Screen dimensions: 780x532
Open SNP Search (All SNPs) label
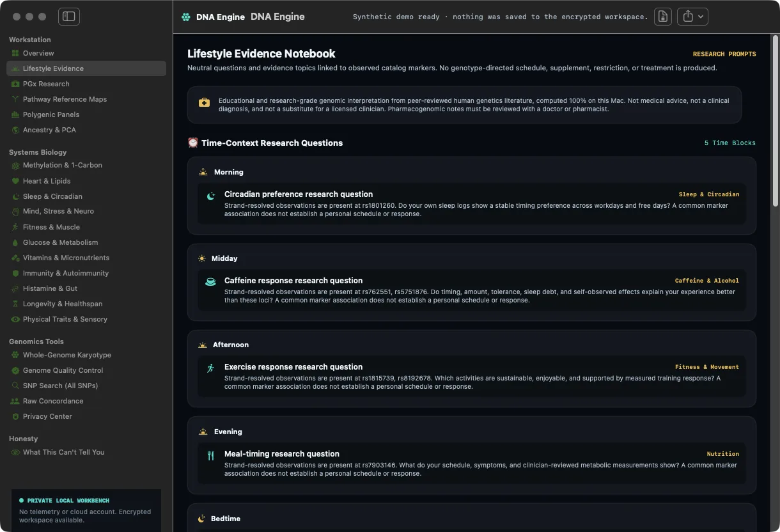point(60,386)
